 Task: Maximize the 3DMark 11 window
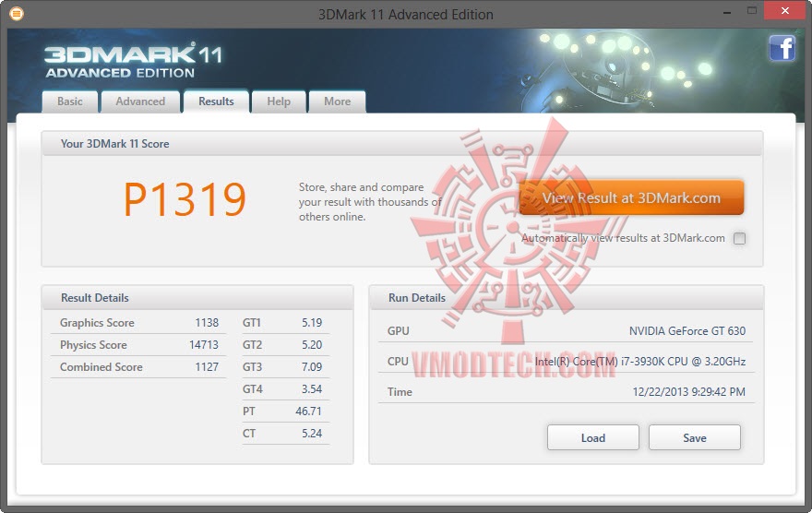pyautogui.click(x=752, y=10)
